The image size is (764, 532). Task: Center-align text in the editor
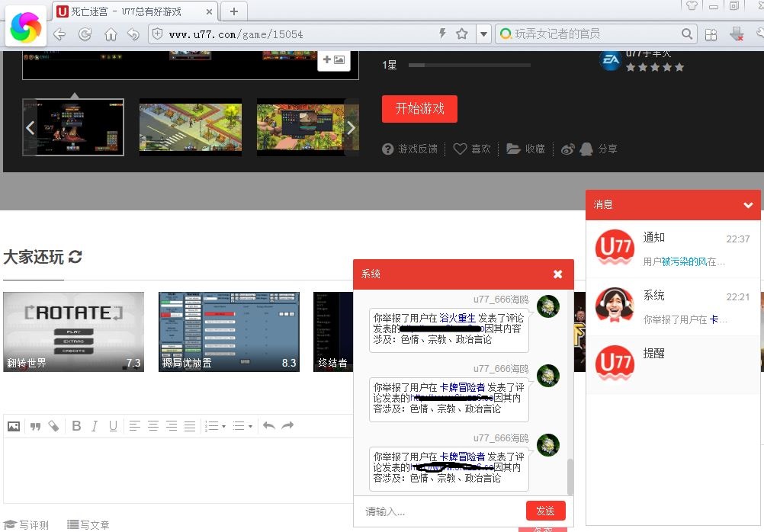tap(153, 426)
